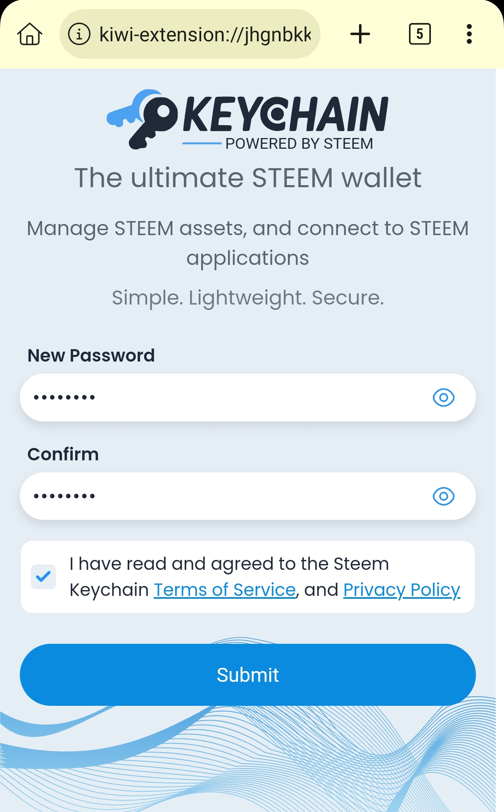Open the browser three-dot menu
The width and height of the screenshot is (504, 812).
click(469, 34)
